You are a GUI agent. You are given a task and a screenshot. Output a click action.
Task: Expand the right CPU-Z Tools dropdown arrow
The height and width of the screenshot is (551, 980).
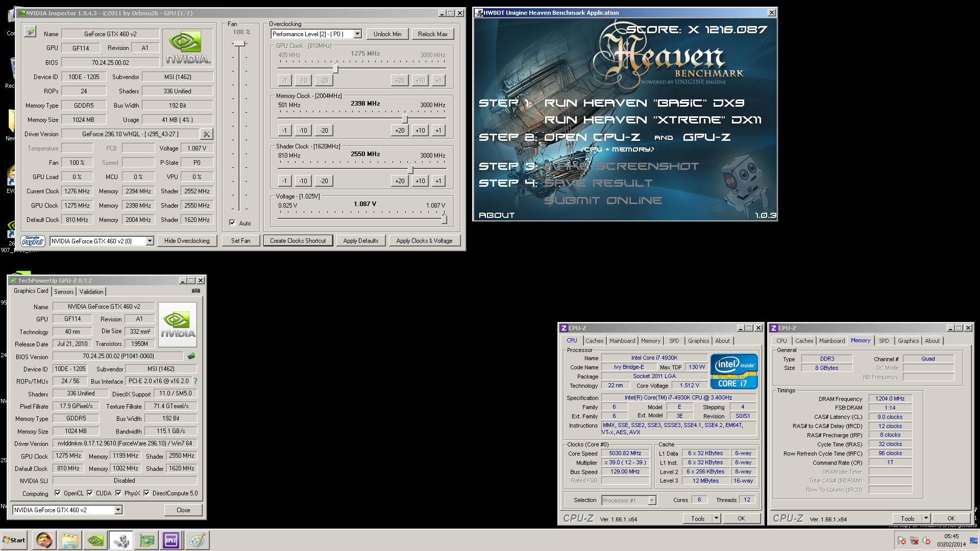[x=926, y=518]
